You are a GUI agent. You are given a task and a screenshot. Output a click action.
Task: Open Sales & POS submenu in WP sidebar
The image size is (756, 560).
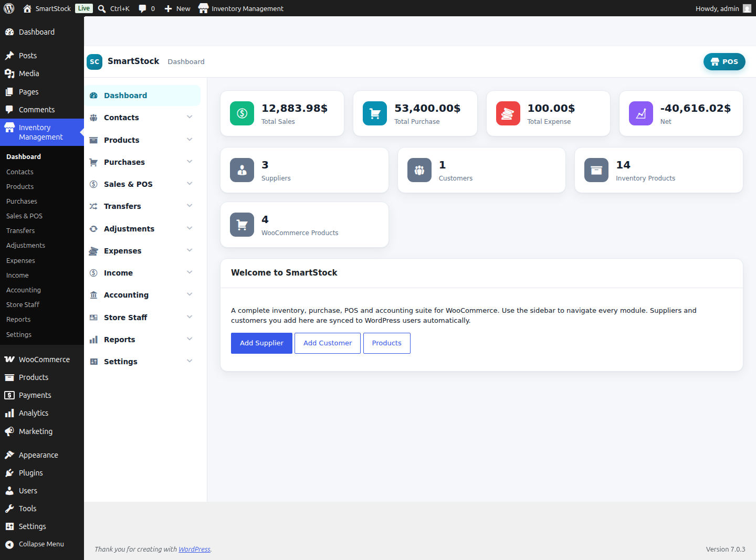42,216
